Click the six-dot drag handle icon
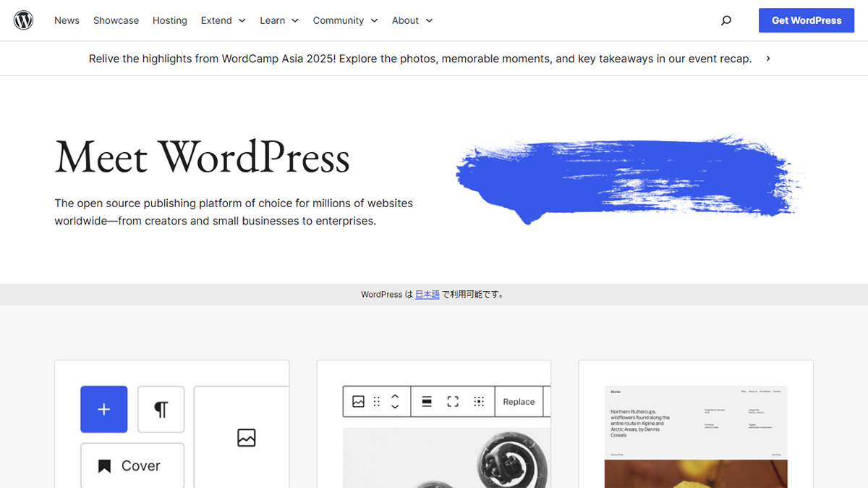The height and width of the screenshot is (488, 868). point(377,401)
